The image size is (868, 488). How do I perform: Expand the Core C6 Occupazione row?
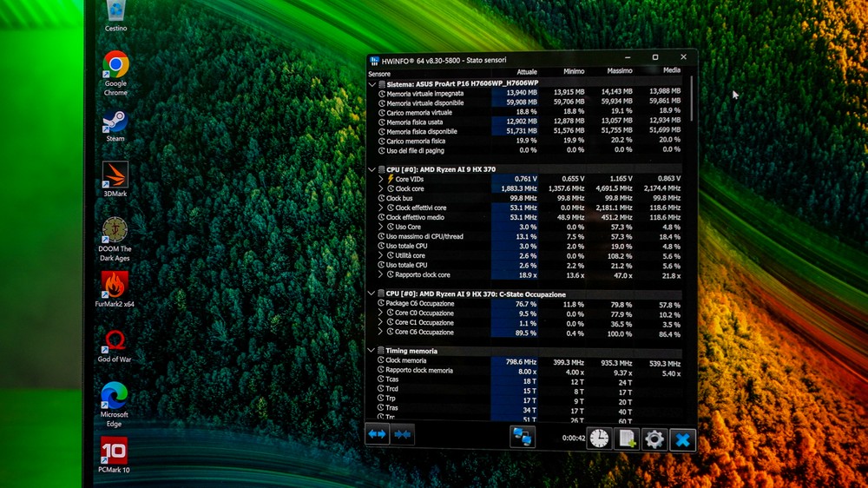380,332
